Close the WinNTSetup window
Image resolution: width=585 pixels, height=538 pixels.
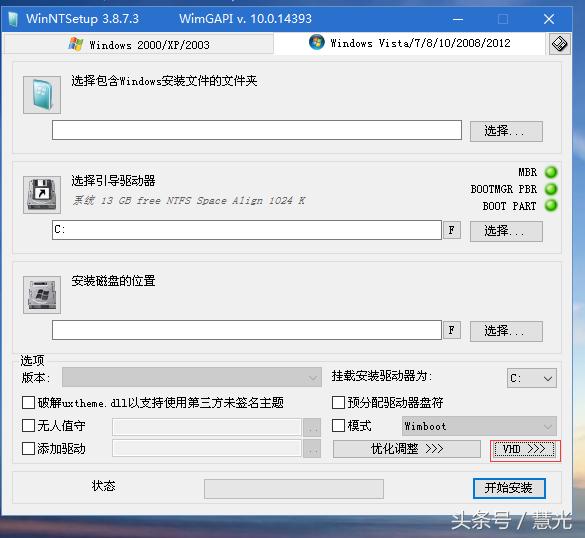click(549, 19)
